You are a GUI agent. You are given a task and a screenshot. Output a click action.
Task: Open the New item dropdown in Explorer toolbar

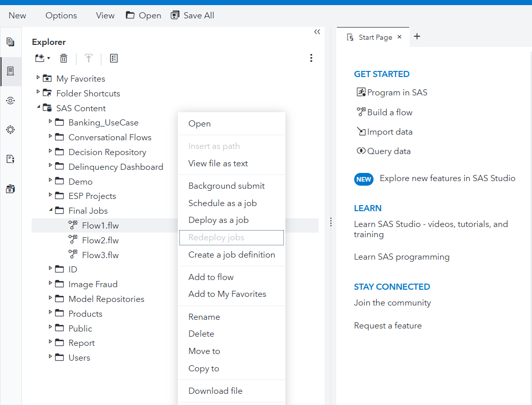(42, 58)
